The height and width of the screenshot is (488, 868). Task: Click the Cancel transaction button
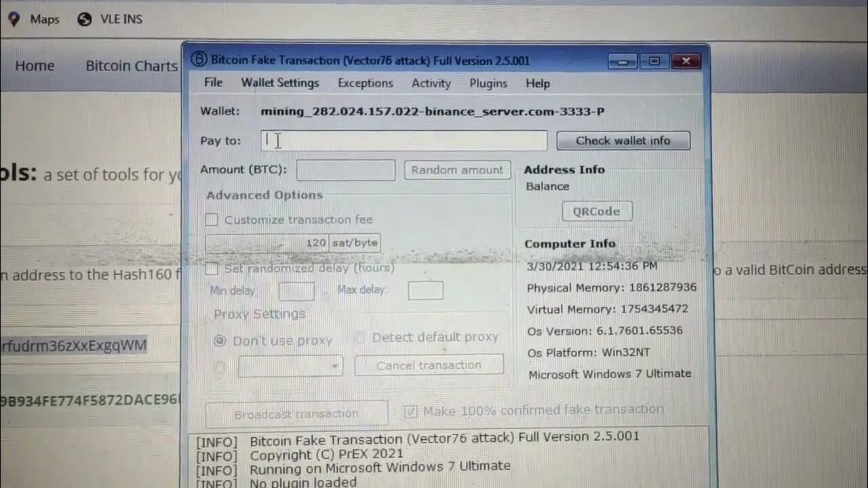point(429,365)
